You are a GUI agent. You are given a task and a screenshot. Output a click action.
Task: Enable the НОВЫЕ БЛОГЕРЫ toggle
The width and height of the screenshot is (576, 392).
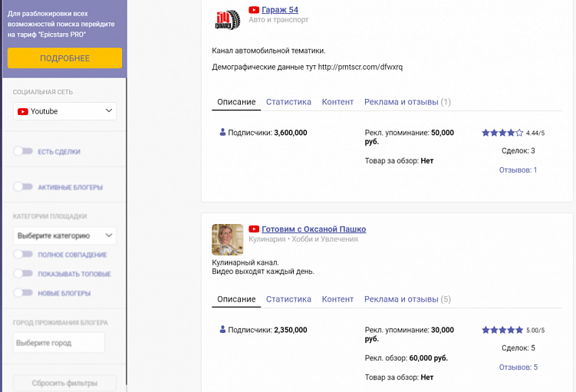click(x=23, y=293)
